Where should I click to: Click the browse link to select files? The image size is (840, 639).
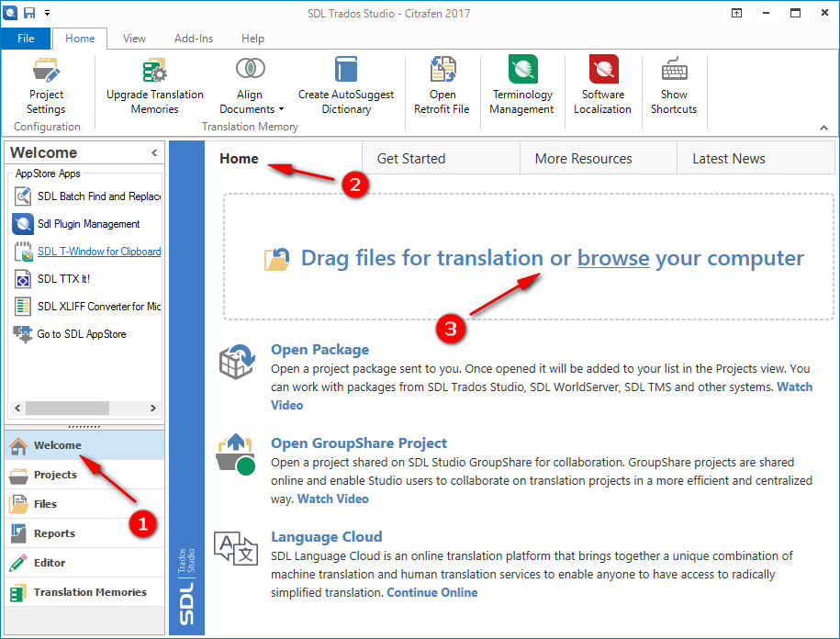click(613, 258)
